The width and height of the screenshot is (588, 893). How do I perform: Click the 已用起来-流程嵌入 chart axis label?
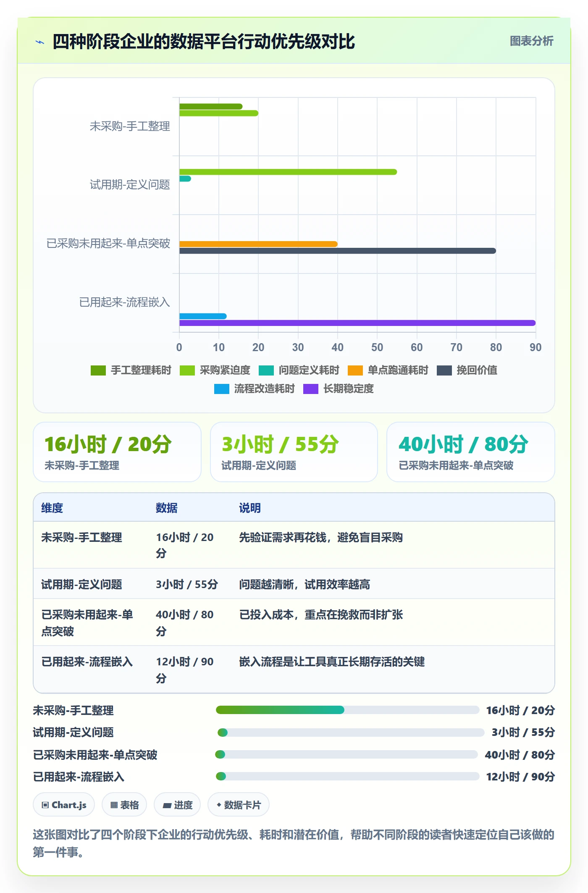pos(125,302)
